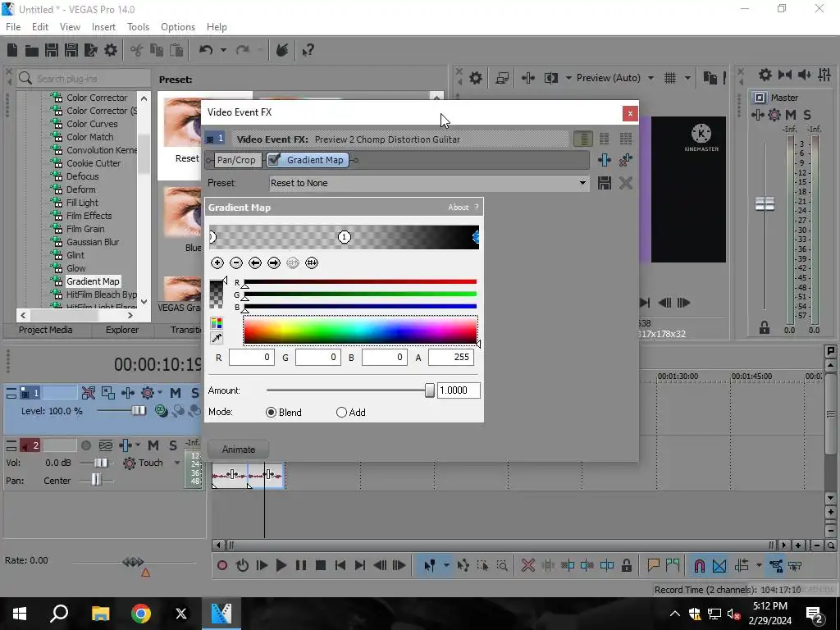Select previous gradient point with left arrow
The height and width of the screenshot is (630, 840).
point(255,263)
